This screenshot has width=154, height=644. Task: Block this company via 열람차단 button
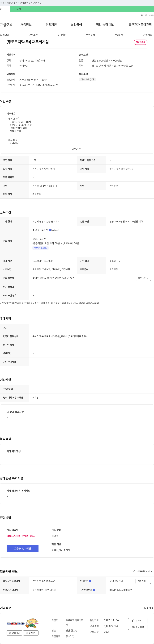(31, 633)
